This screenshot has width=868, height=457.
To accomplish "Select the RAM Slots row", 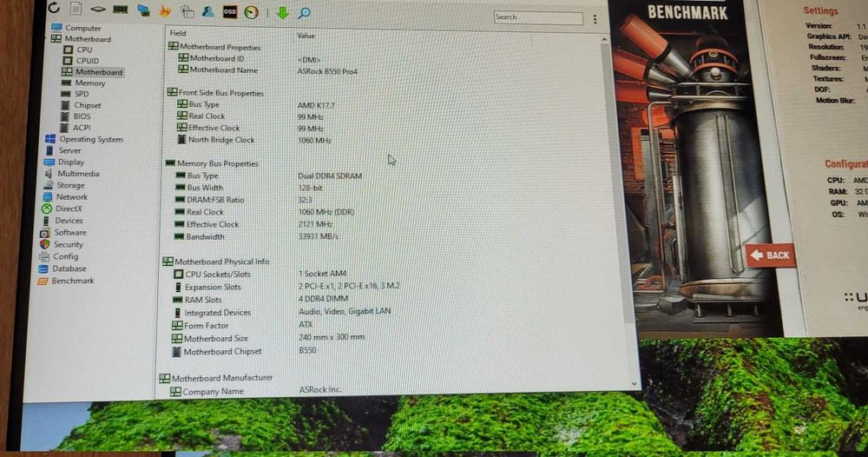I will [x=260, y=300].
